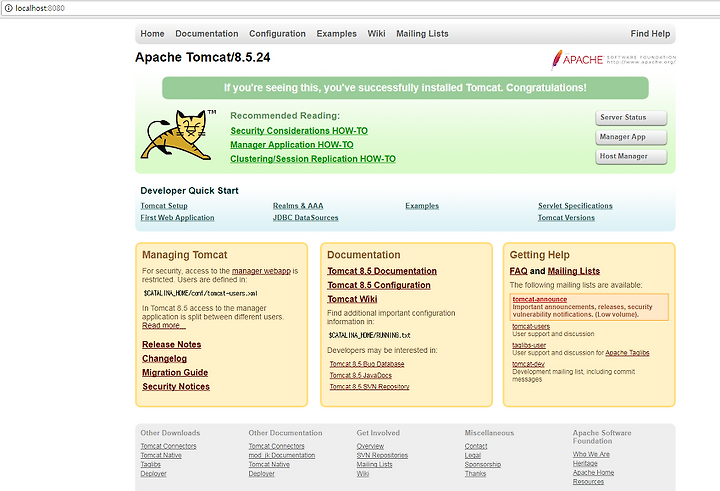
Task: Open Overview link under Get Involved
Action: click(x=370, y=446)
